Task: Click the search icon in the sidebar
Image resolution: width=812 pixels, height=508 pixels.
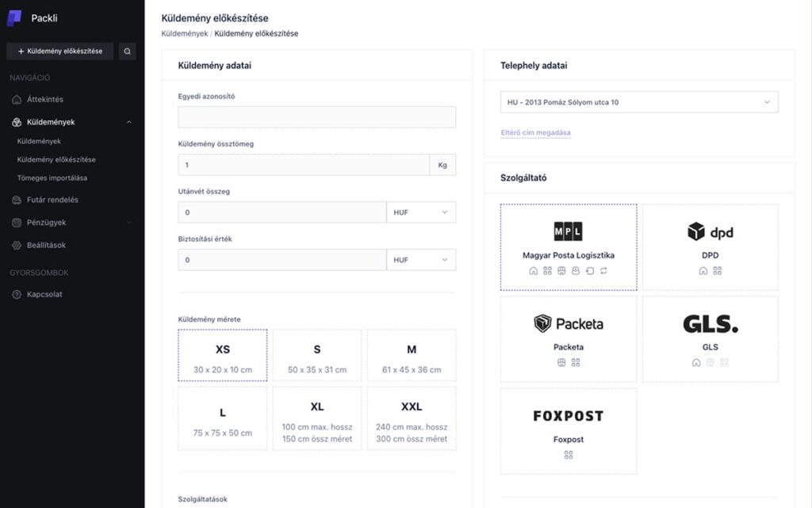Action: pos(127,52)
